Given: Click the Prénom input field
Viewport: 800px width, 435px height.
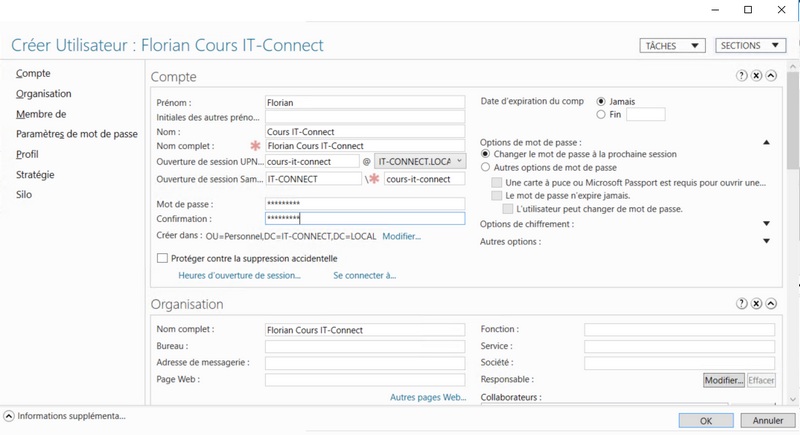Looking at the screenshot, I should click(364, 102).
